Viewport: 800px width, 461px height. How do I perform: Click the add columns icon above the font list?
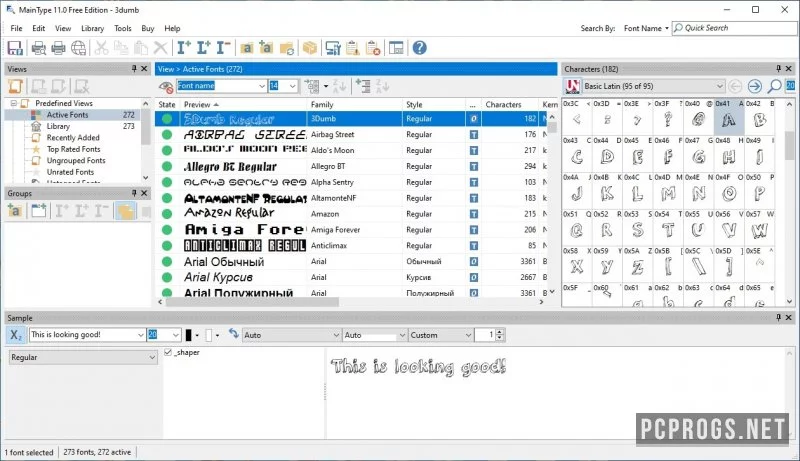tap(363, 86)
